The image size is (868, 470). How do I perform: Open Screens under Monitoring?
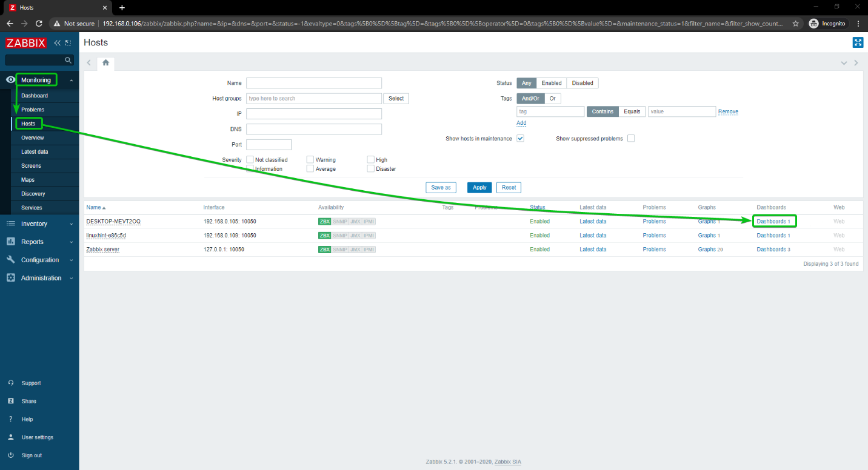32,165
